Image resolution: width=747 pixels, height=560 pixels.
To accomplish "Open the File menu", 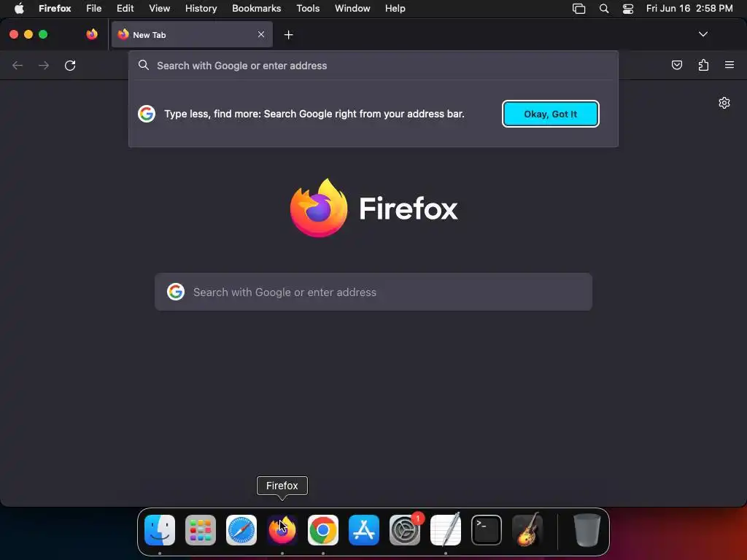I will 93,9.
